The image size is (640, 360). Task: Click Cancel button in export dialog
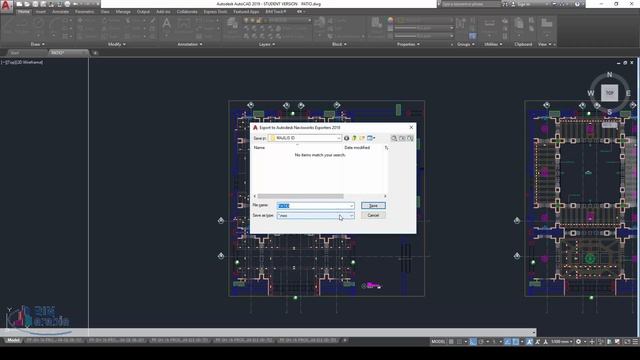373,216
